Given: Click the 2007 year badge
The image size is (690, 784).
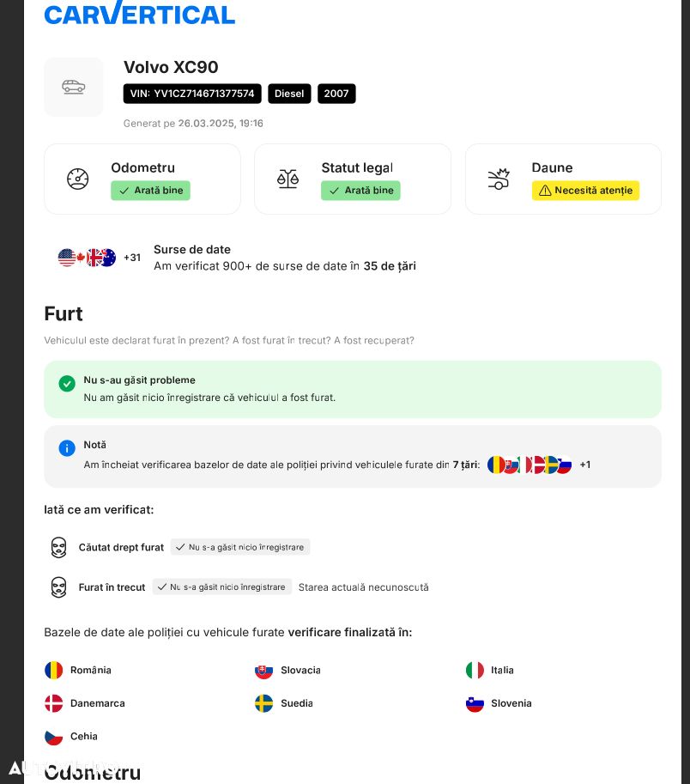Looking at the screenshot, I should point(336,94).
